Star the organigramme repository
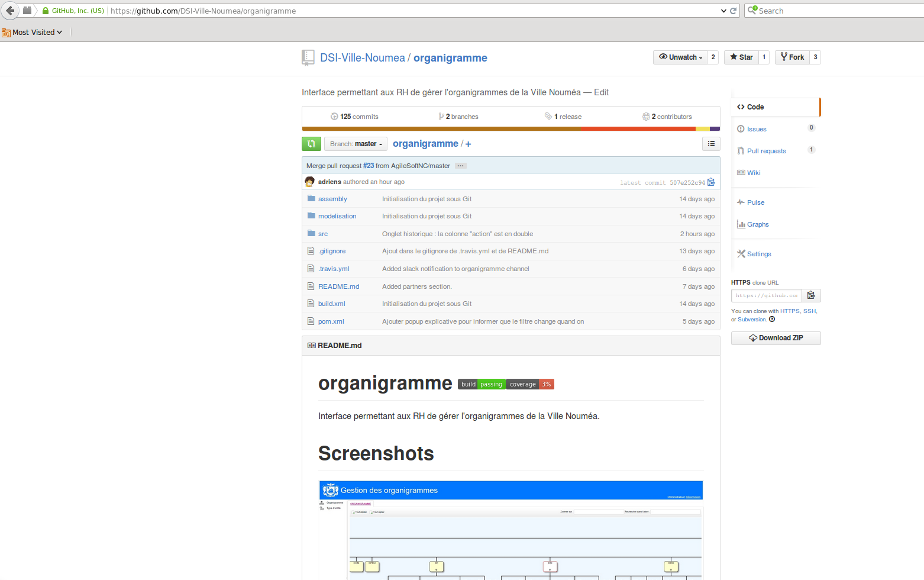Image resolution: width=924 pixels, height=580 pixels. [x=741, y=57]
